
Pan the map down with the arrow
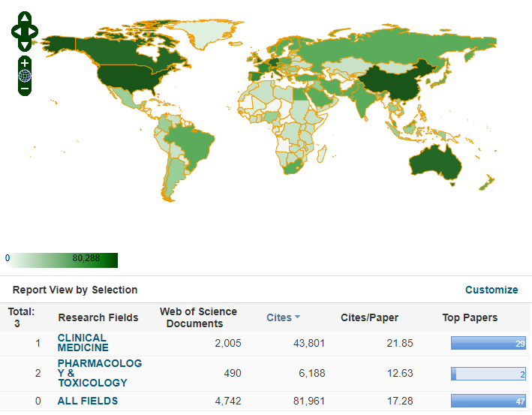(x=25, y=44)
